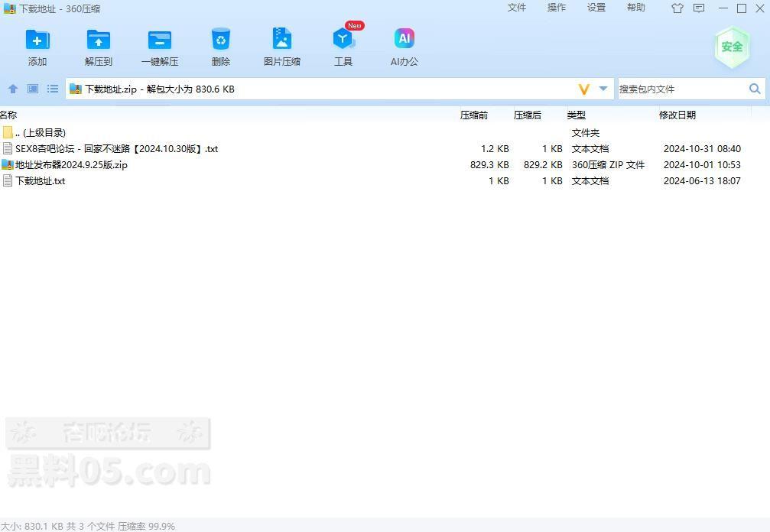
Task: Click the Extract To (解压到) icon
Action: (x=99, y=41)
